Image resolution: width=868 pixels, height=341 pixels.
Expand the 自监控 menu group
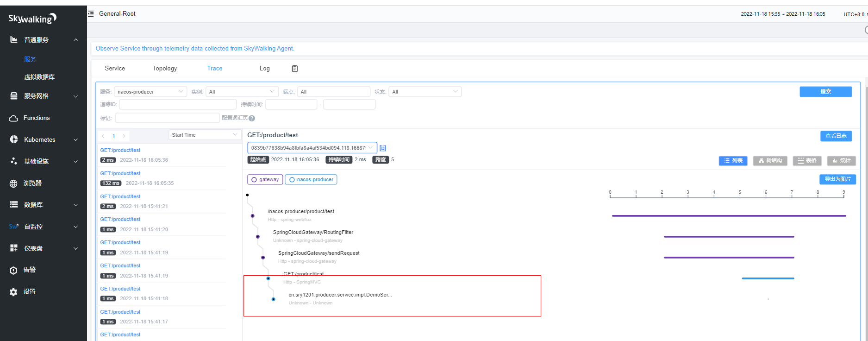point(76,227)
